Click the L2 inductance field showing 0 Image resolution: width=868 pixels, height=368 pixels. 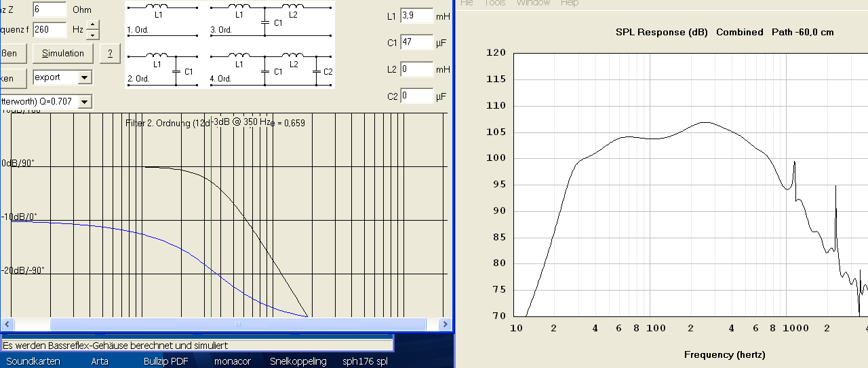click(416, 69)
